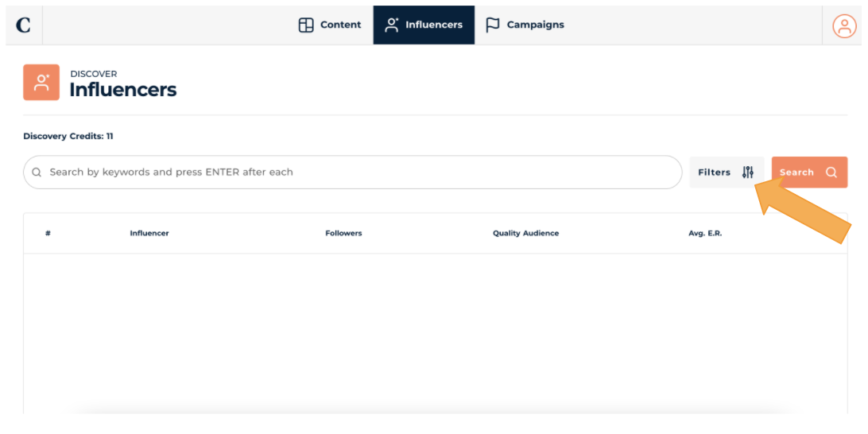
Task: Sort by the Quality Audience column
Action: 525,234
